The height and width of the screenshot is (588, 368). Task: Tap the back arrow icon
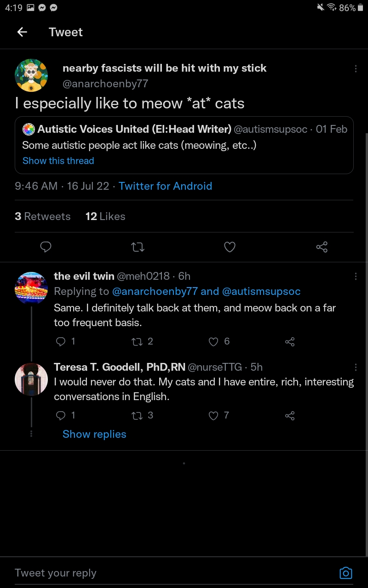[x=22, y=32]
